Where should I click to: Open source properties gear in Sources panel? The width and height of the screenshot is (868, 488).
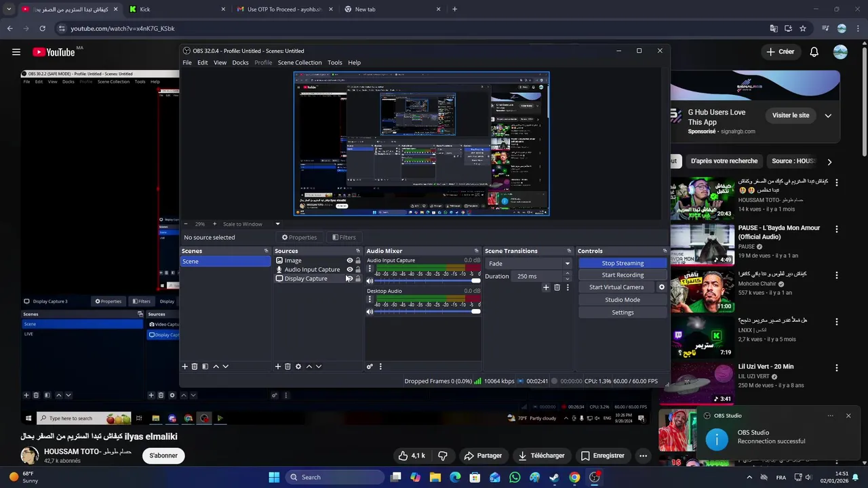[x=298, y=367]
